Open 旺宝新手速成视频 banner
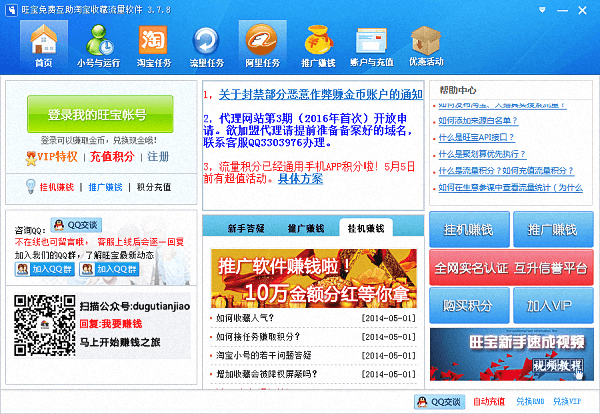600x414 pixels. pos(512,354)
